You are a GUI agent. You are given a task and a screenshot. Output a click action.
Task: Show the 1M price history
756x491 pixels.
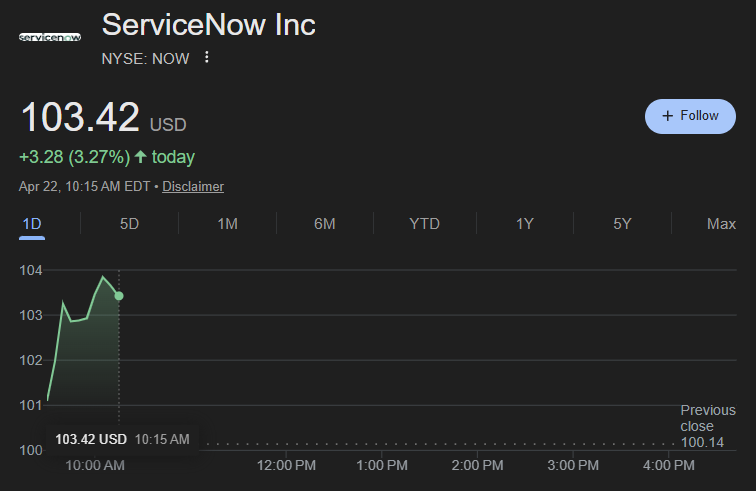[x=227, y=224]
